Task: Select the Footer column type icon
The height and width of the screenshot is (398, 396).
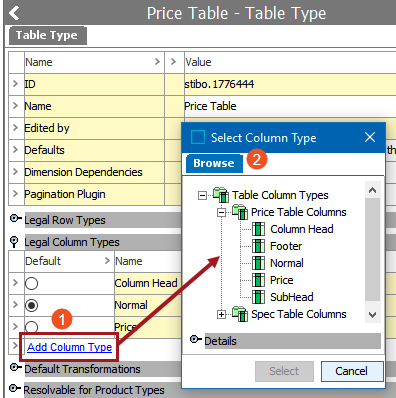Action: click(259, 246)
